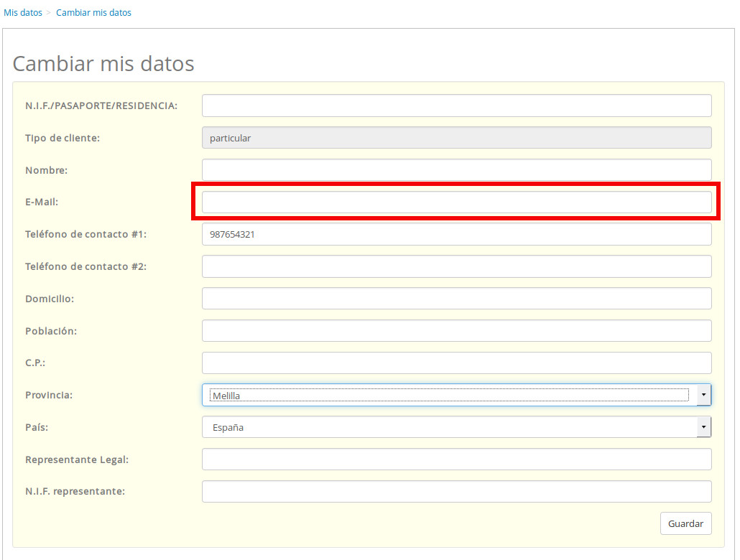Click the "País:" label text

[37, 427]
